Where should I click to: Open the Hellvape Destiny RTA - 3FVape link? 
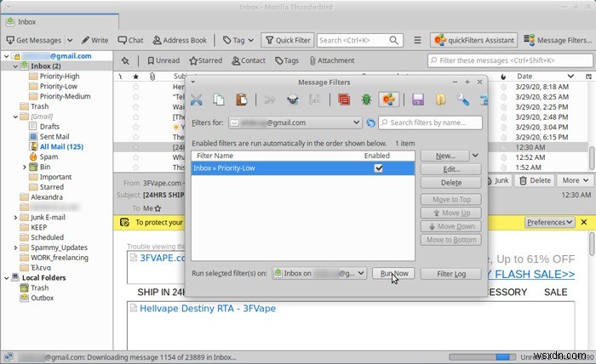point(208,309)
